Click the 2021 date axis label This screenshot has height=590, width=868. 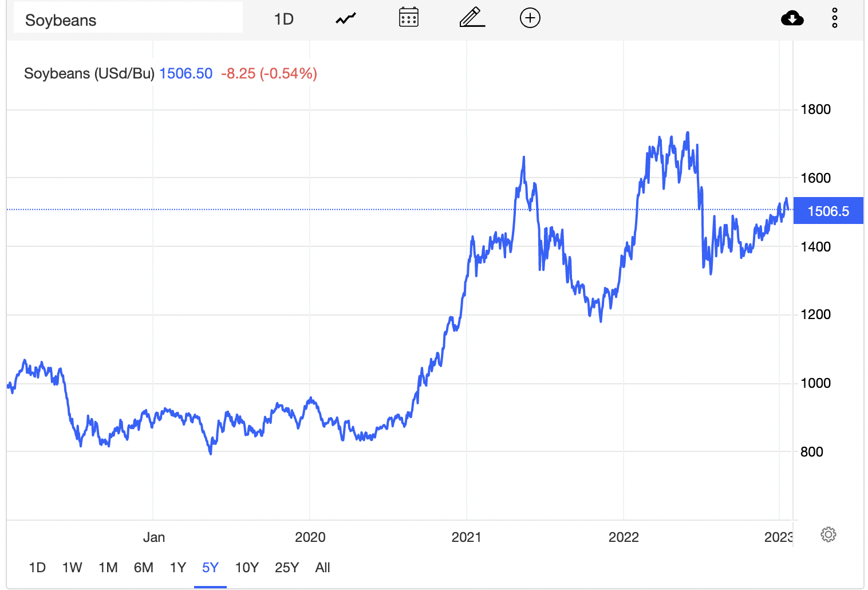[467, 537]
